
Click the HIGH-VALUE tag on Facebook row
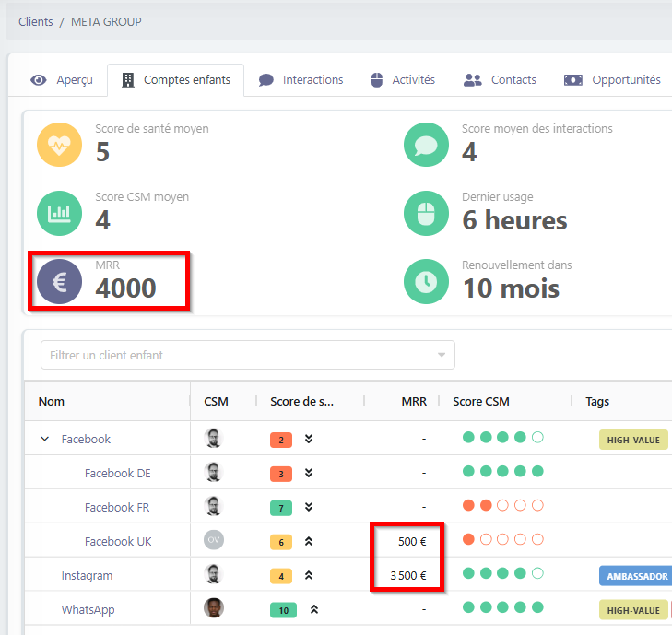pyautogui.click(x=633, y=440)
